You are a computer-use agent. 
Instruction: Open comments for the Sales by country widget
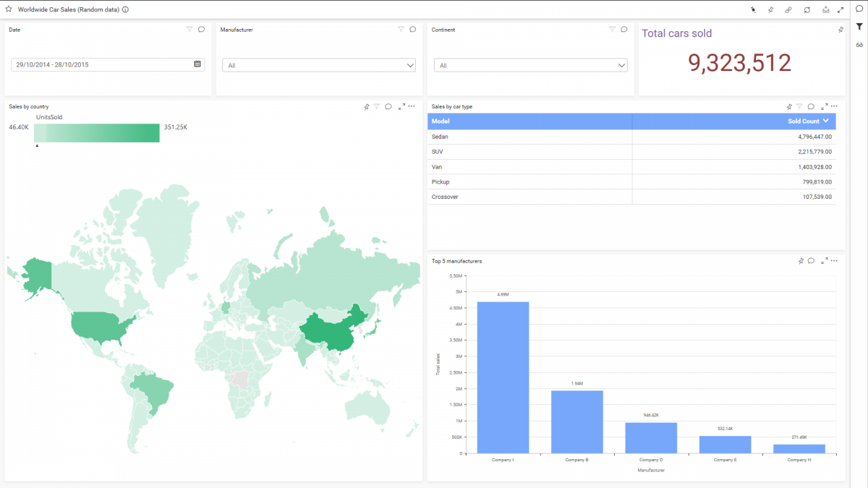click(x=388, y=106)
